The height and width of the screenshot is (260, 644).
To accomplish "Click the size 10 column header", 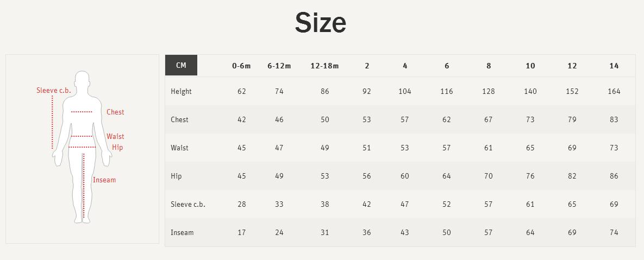I will pos(530,66).
